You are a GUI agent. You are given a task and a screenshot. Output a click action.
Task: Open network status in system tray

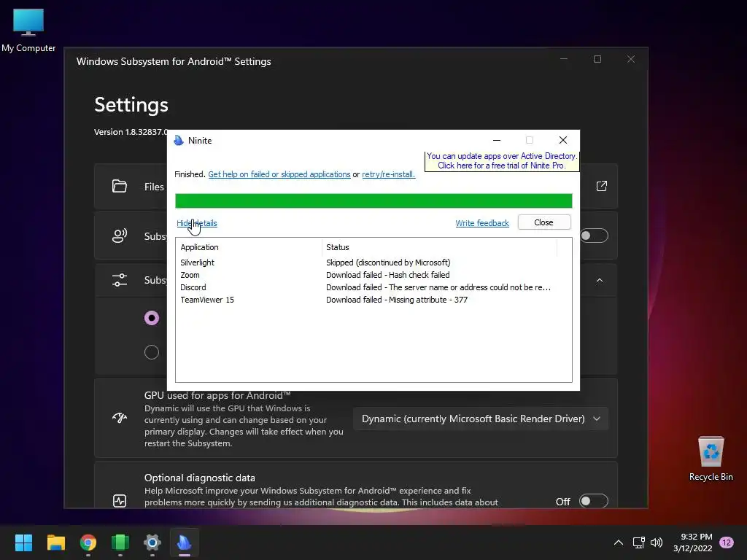click(x=638, y=542)
